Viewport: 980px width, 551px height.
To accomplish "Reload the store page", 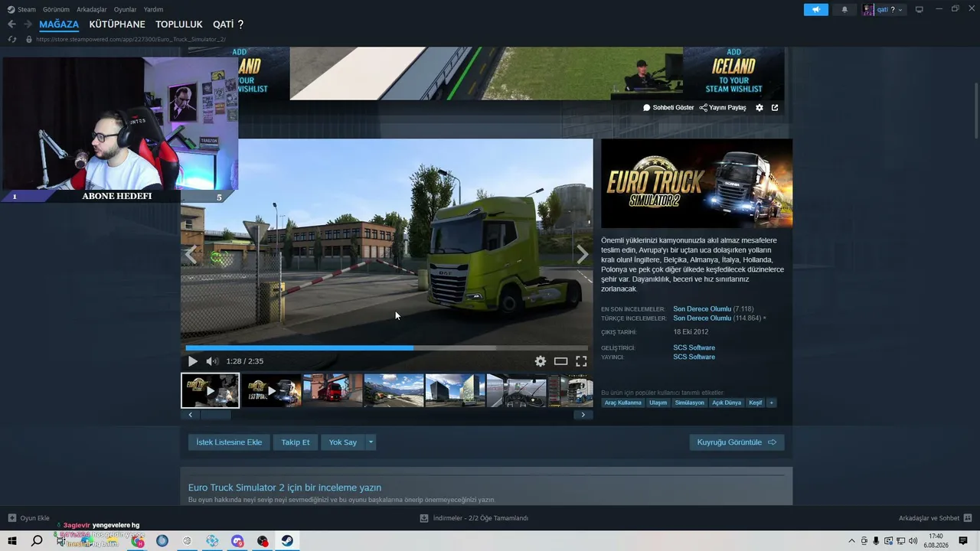I will pos(11,39).
